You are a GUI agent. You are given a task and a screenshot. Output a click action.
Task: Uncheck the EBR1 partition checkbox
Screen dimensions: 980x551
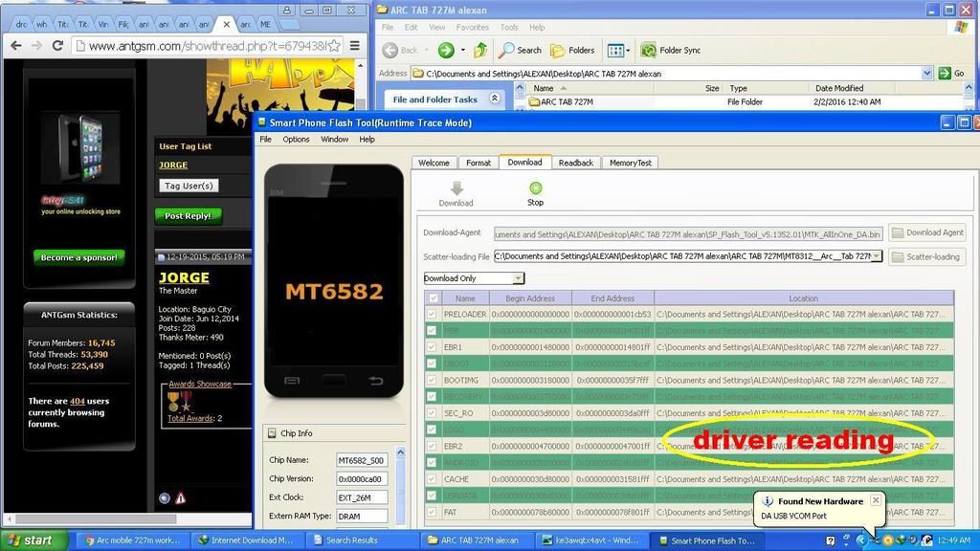tap(432, 346)
